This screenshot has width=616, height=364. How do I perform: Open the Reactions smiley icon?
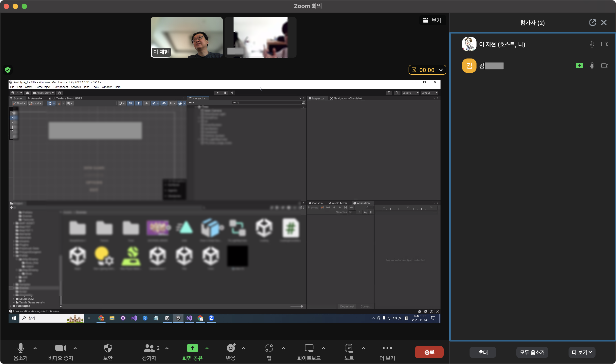point(231,348)
